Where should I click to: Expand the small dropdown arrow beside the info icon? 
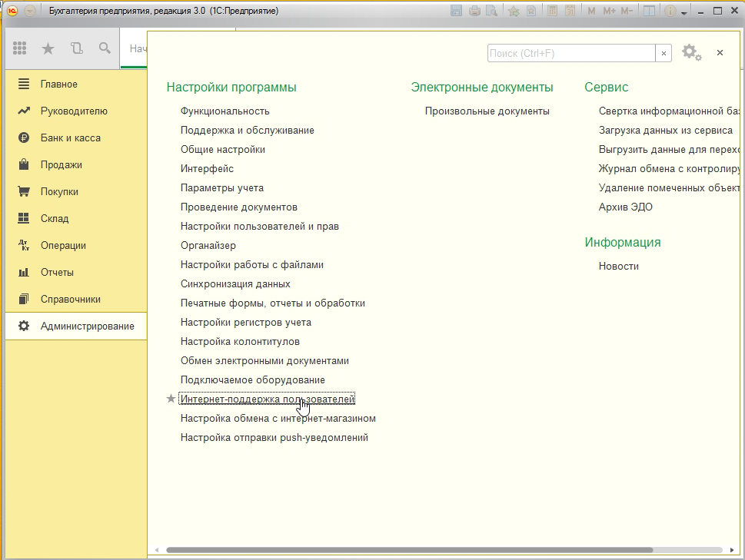(684, 12)
